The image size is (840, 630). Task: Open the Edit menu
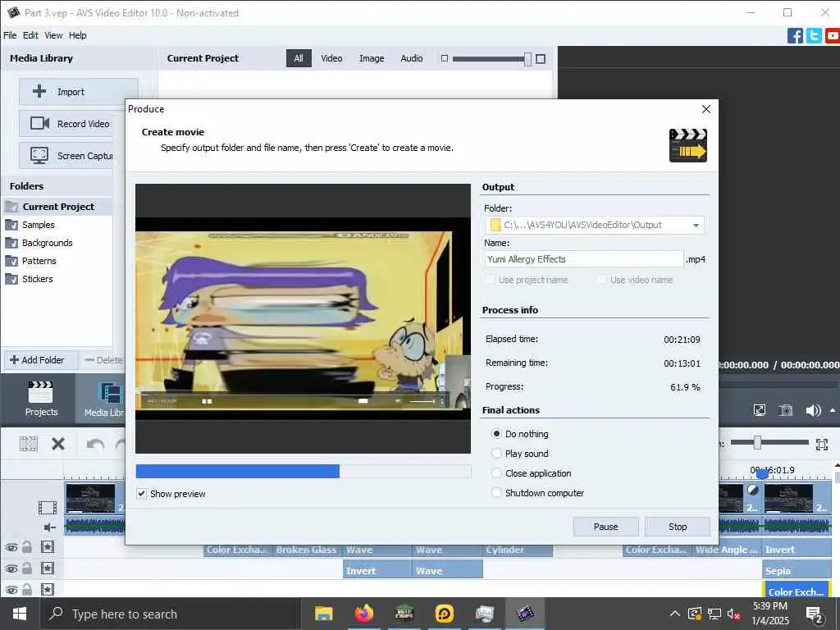tap(30, 35)
